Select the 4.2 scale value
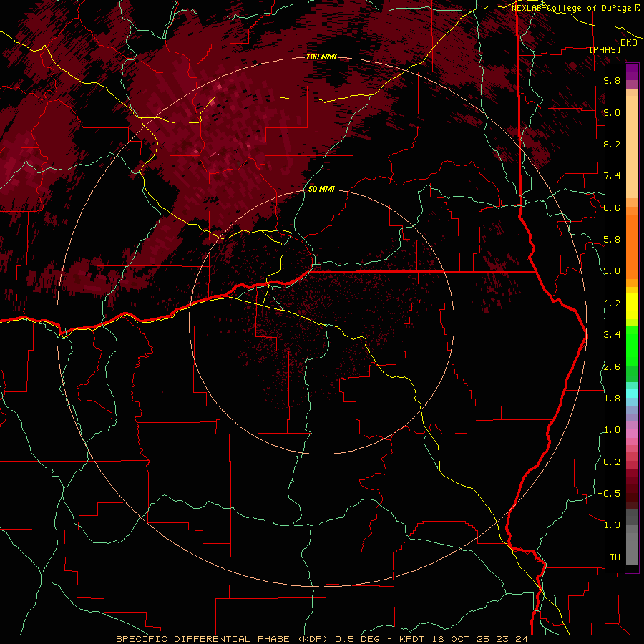Viewport: 644px width, 644px height. click(x=612, y=303)
